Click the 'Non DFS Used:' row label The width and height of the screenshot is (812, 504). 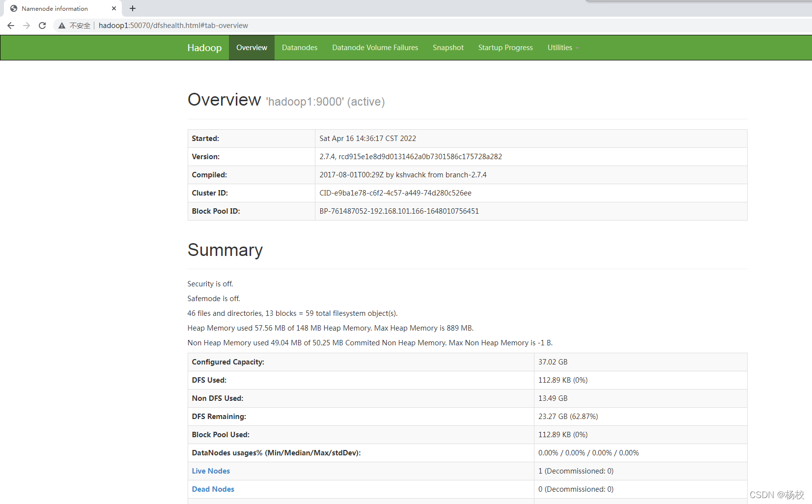click(x=218, y=398)
